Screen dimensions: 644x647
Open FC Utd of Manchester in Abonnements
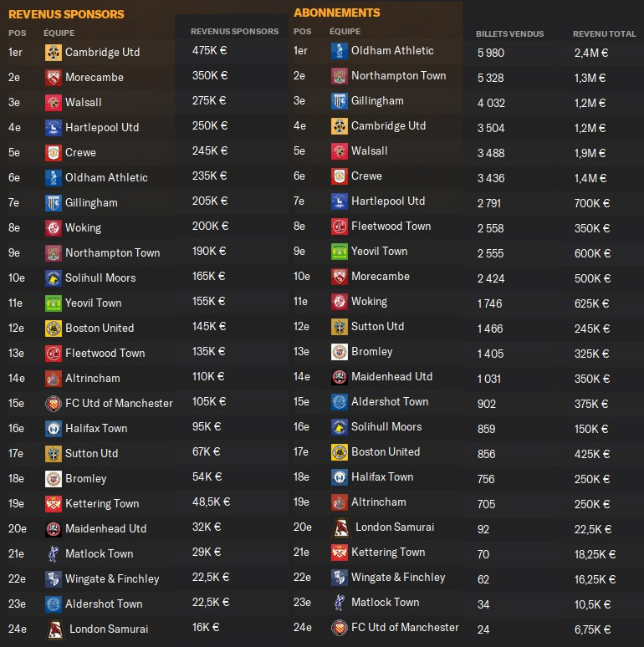coord(405,628)
